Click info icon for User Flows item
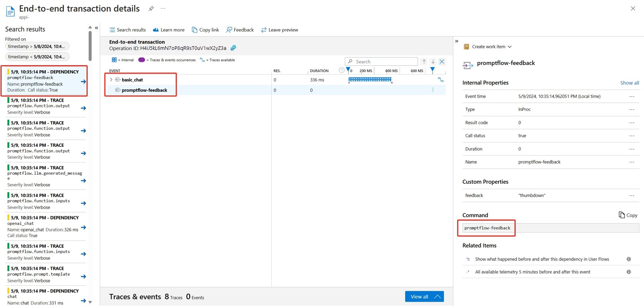This screenshot has height=308, width=644. click(x=628, y=259)
